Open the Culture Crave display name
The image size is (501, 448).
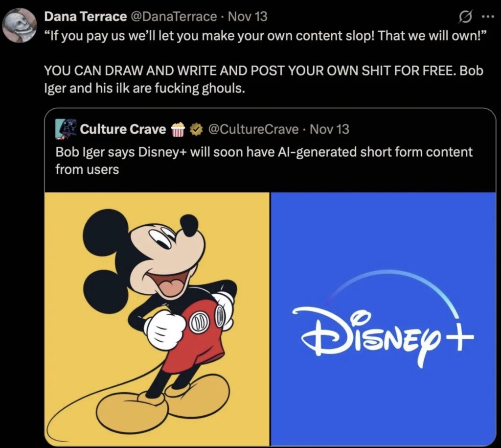[x=123, y=129]
